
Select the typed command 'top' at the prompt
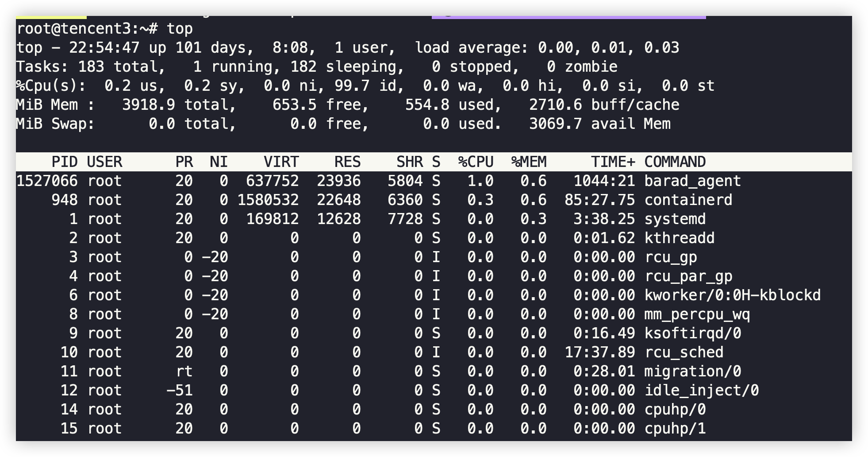180,29
